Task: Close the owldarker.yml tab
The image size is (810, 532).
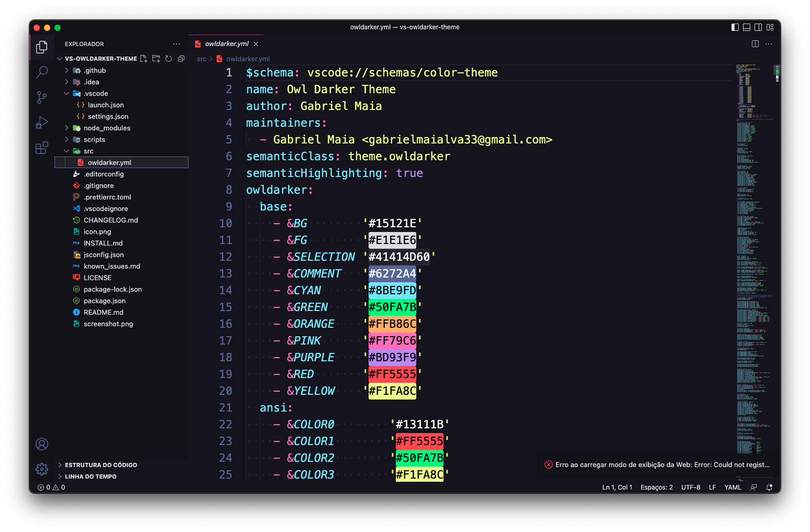Action: pyautogui.click(x=256, y=44)
